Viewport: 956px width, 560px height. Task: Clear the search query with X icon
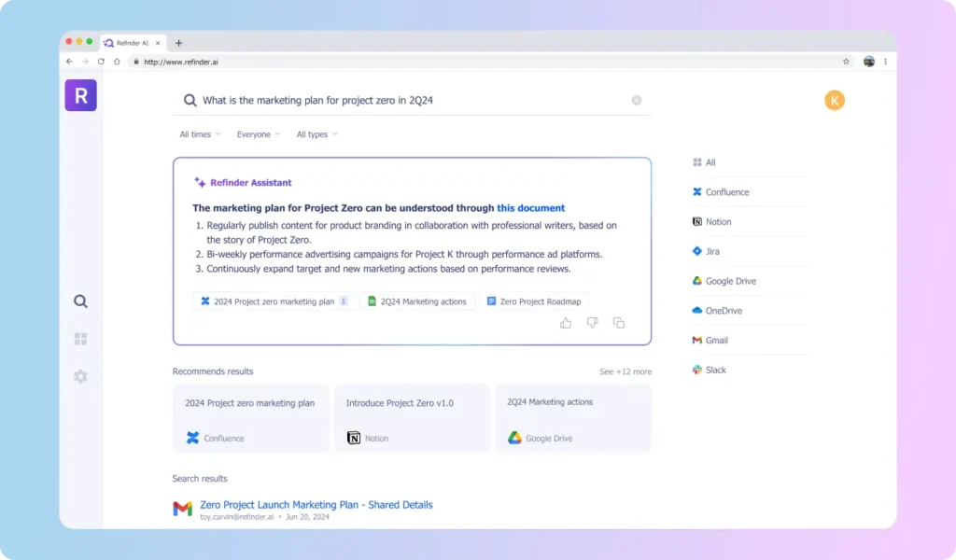tap(637, 100)
